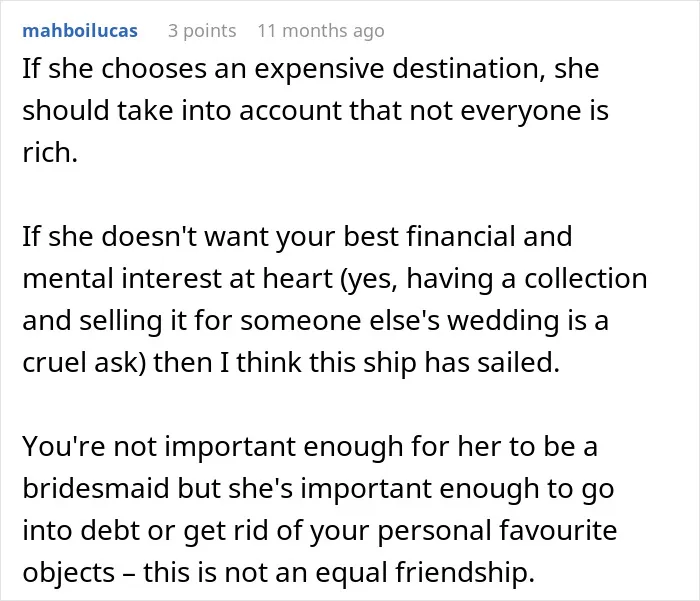Image resolution: width=700 pixels, height=601 pixels.
Task: Click the word 'rich.' ending first paragraph
Action: coord(50,152)
